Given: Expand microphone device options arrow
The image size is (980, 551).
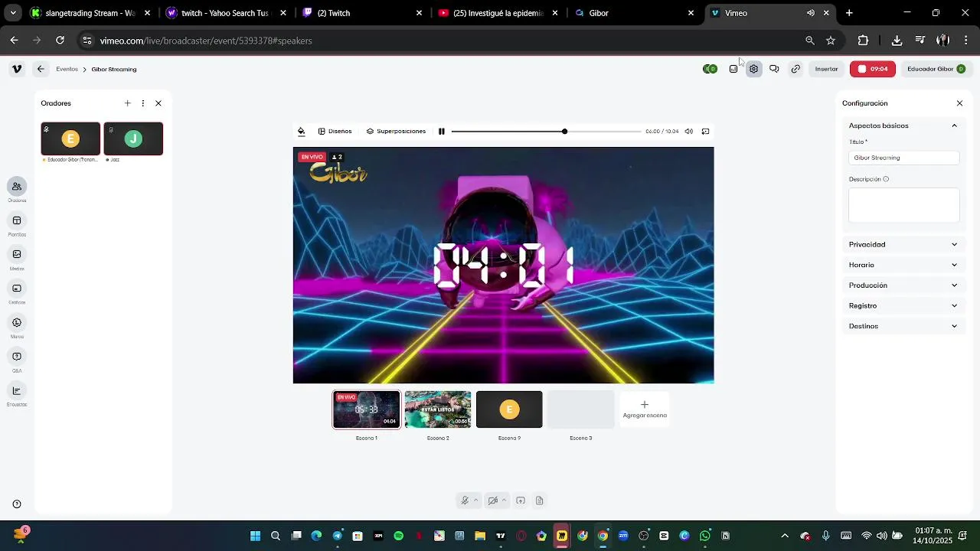Looking at the screenshot, I should [x=475, y=500].
